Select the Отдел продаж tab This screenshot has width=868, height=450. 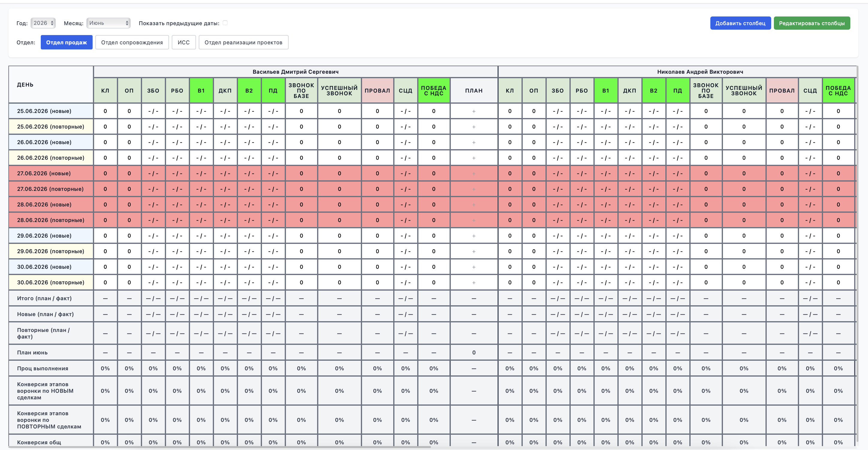[x=67, y=43]
